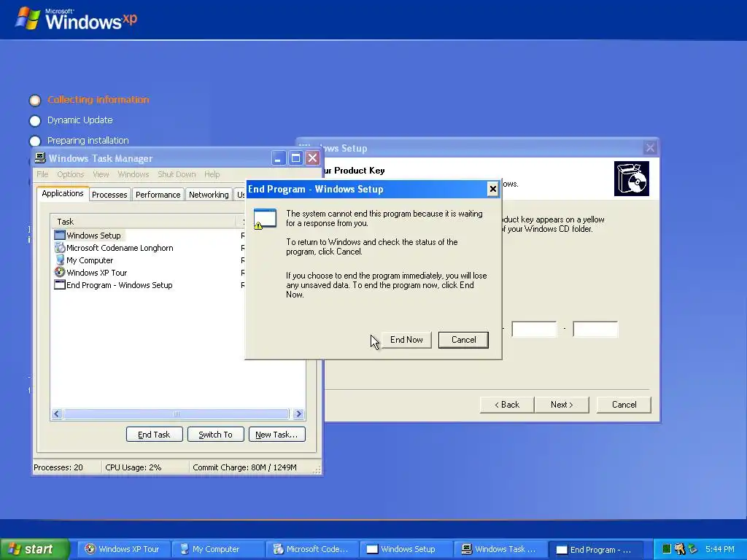Click the warning window icon in End Program dialog

click(265, 219)
